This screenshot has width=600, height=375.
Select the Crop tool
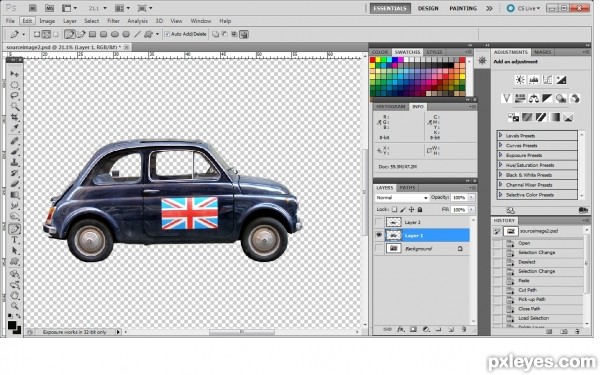coord(15,117)
